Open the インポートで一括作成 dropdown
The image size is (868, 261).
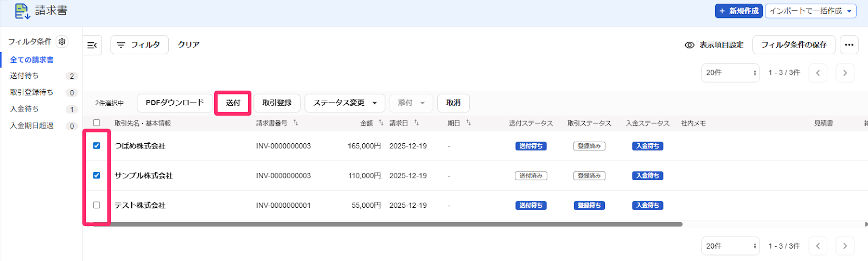tap(810, 11)
